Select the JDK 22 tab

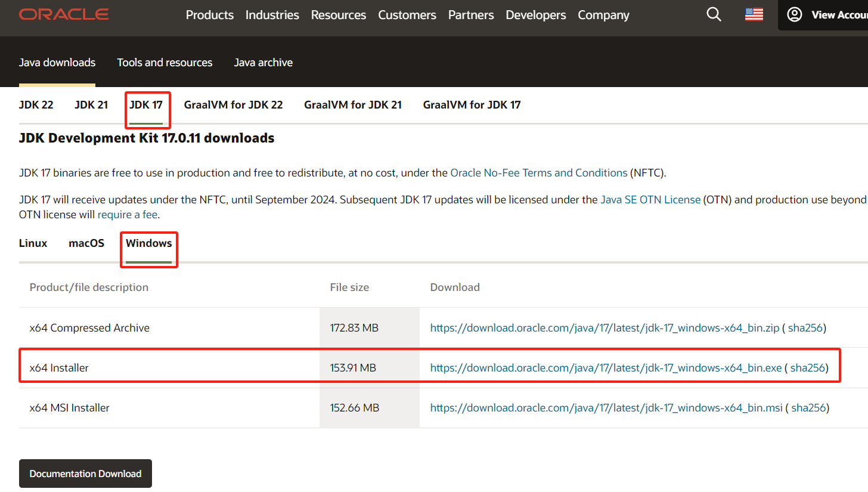pyautogui.click(x=36, y=105)
